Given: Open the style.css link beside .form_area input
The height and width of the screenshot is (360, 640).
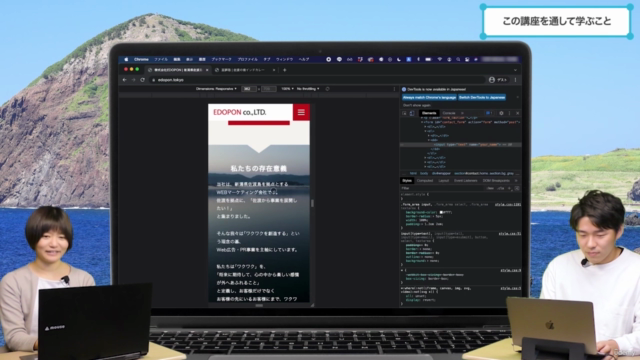Looking at the screenshot, I should click(507, 204).
